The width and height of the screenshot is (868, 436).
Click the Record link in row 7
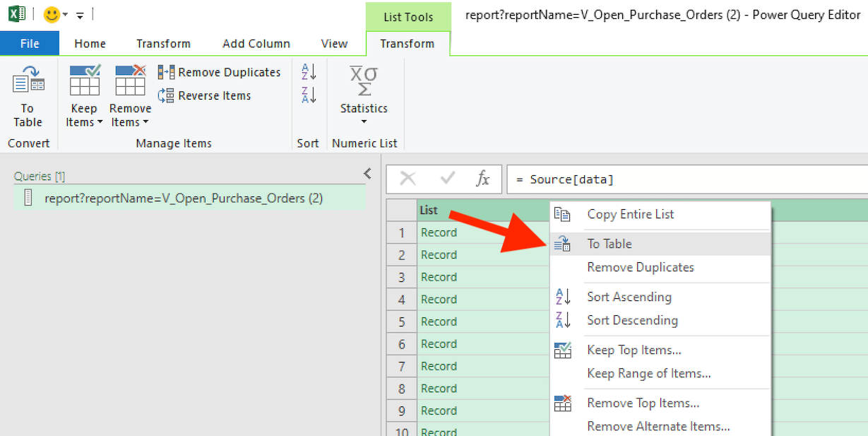[439, 366]
